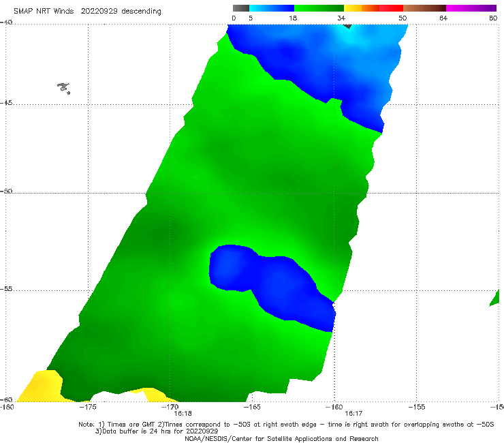The height and width of the screenshot is (443, 504).
Task: Click the cyan light-wind area at top of swath
Action: 349,36
